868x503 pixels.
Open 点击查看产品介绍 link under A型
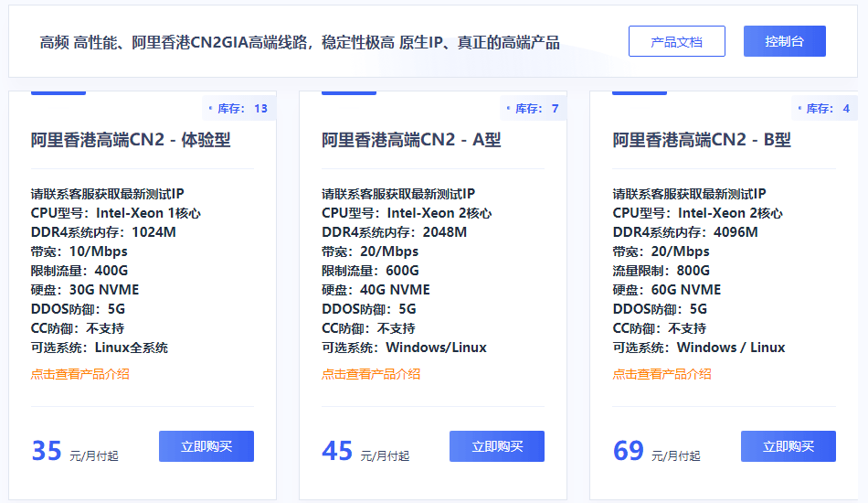371,374
